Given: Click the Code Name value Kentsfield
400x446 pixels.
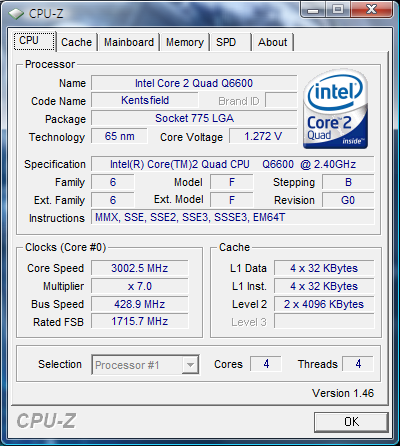Looking at the screenshot, I should tap(145, 100).
